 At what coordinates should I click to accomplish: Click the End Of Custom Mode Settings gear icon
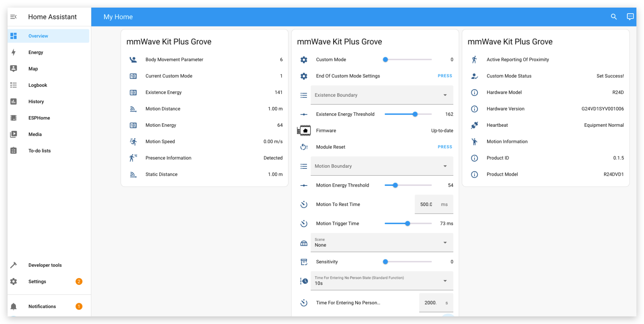pos(304,76)
